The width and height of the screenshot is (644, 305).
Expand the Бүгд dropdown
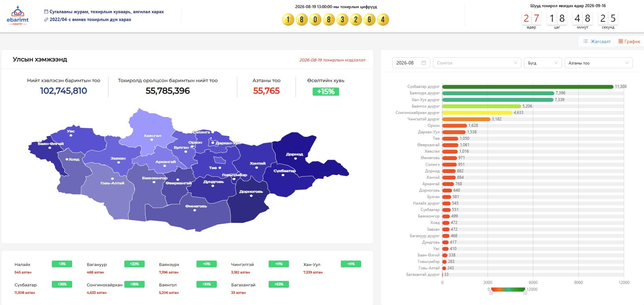tap(543, 63)
